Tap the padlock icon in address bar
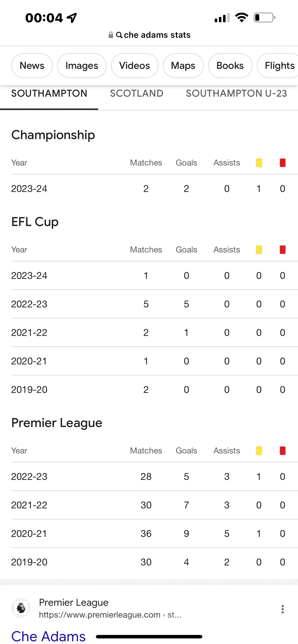The height and width of the screenshot is (644, 298). coord(111,35)
